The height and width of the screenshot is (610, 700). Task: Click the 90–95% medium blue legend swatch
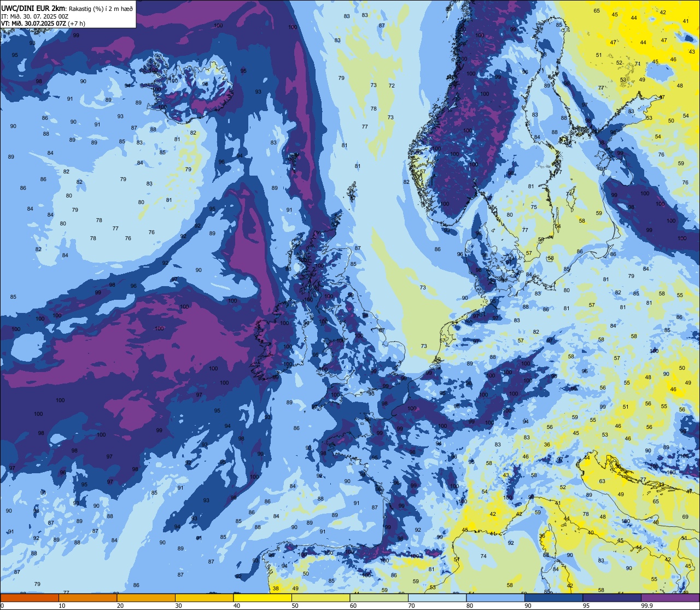(x=554, y=597)
